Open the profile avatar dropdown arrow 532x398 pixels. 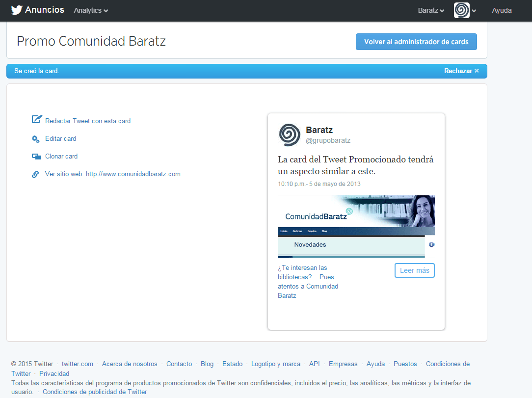[x=474, y=11]
